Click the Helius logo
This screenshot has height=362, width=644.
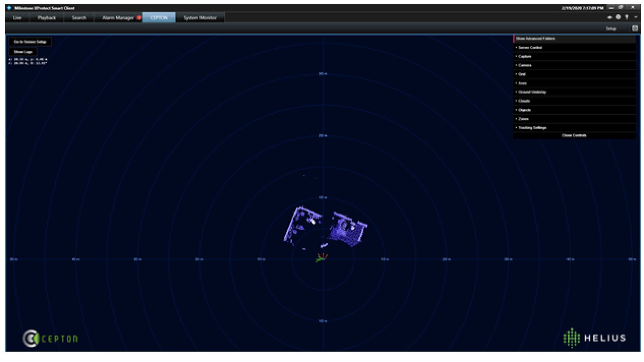[594, 338]
